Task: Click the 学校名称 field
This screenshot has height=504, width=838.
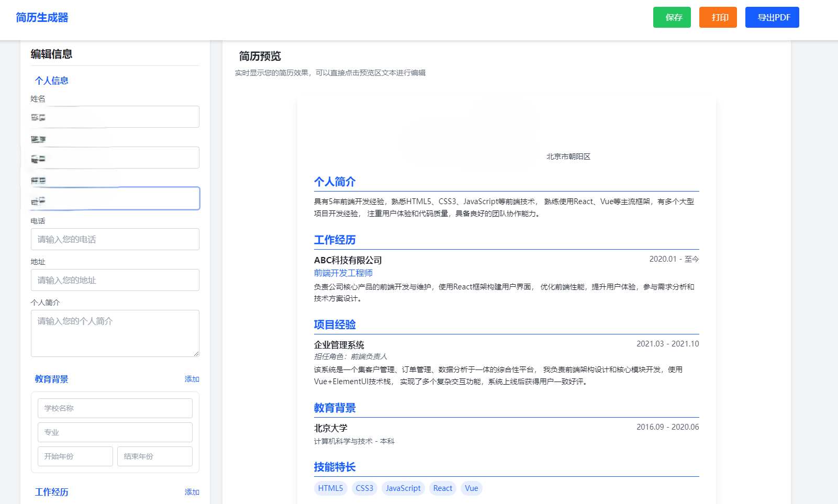Action: [x=115, y=408]
